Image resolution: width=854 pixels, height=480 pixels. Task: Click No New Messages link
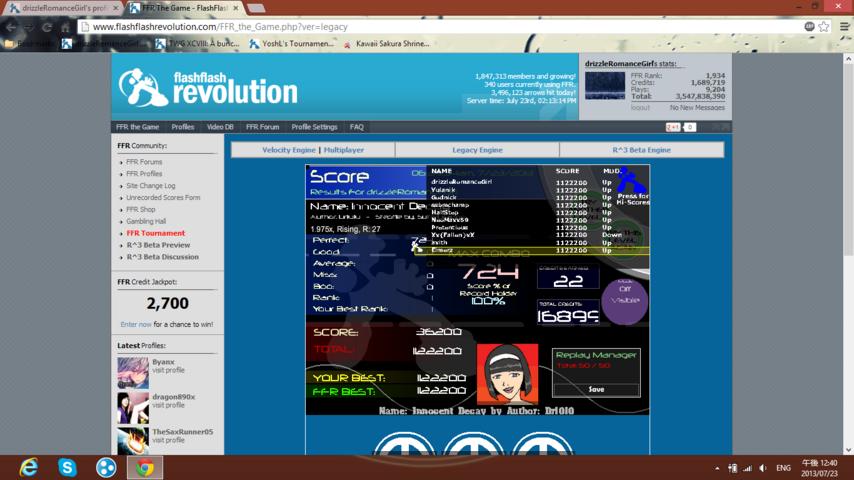point(697,108)
